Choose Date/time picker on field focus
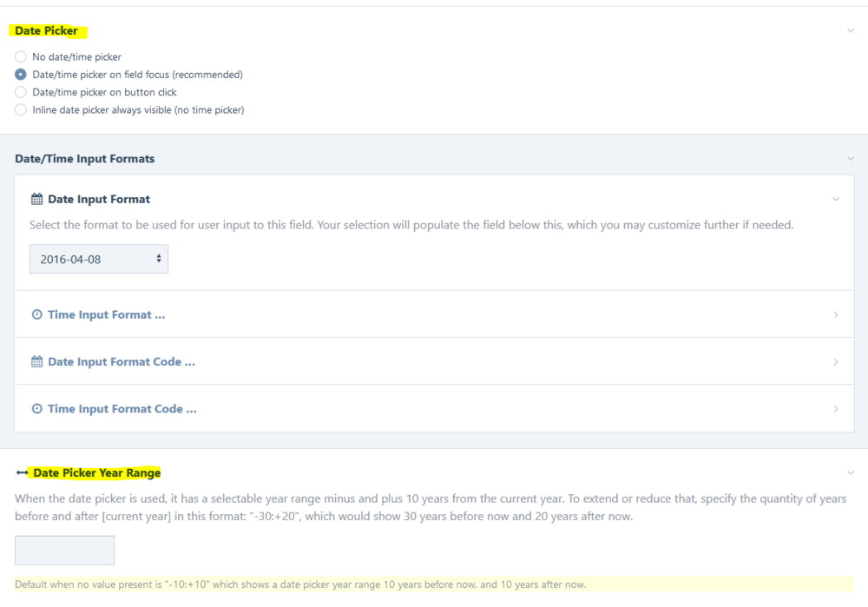The width and height of the screenshot is (868, 607). [21, 75]
